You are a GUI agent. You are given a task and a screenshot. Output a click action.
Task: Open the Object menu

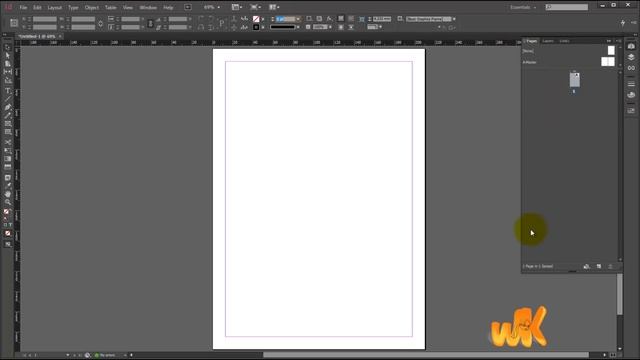[x=91, y=7]
